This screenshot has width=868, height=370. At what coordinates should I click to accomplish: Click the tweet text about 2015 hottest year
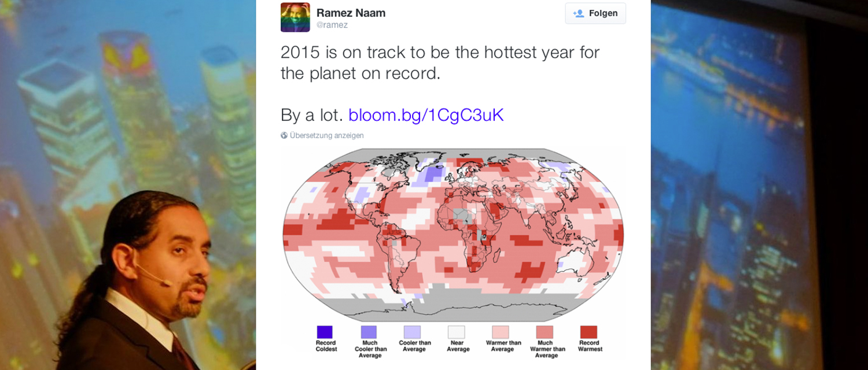click(x=440, y=83)
